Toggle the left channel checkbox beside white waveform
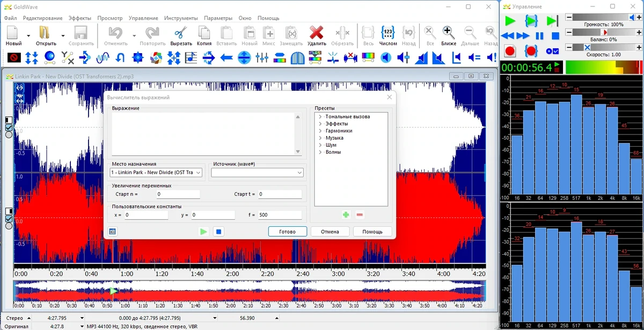The width and height of the screenshot is (644, 330). [9, 127]
